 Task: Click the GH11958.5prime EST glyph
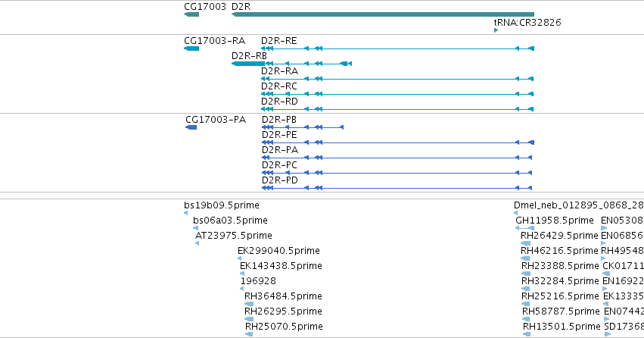pos(525,228)
